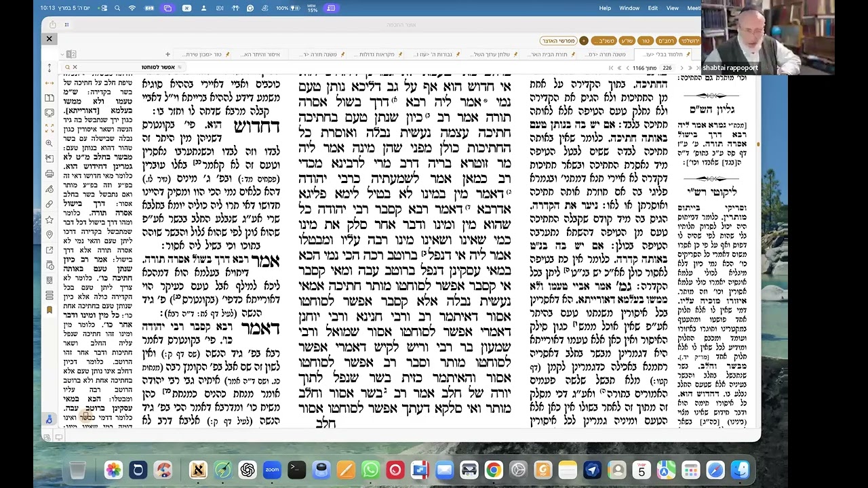Open the tab list dropdown chevron at left
Screen dimensions: 868x488
(x=62, y=54)
